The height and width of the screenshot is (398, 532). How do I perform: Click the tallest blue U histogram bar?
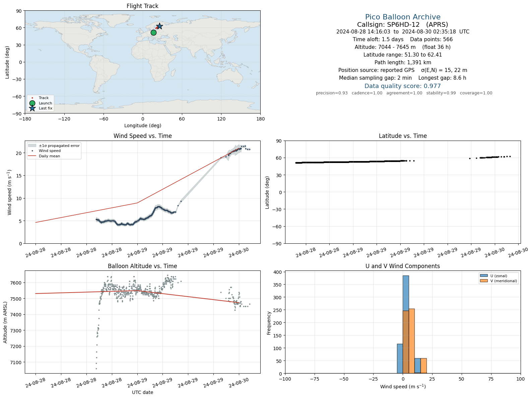[x=406, y=324]
